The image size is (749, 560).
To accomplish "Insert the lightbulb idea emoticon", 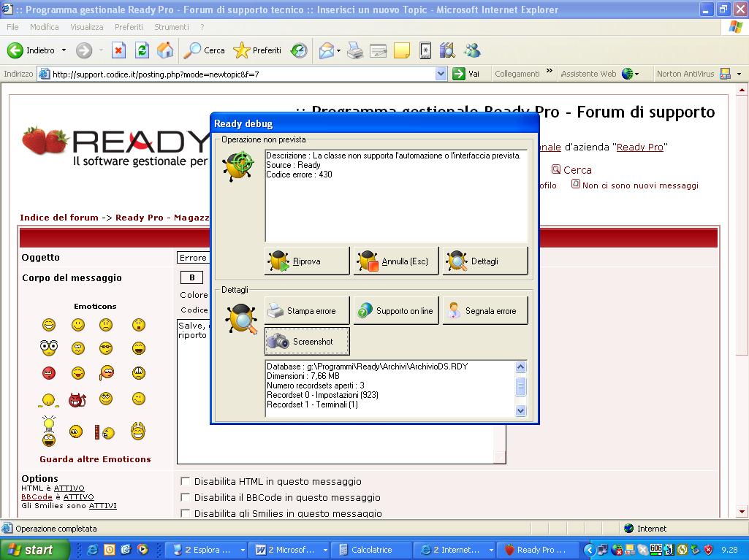I will click(49, 431).
